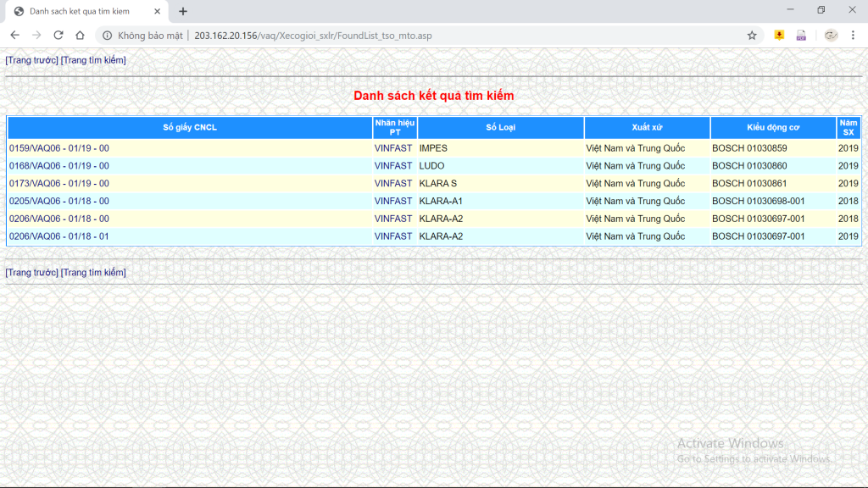This screenshot has width=868, height=488.
Task: Open certificate 0173/VAQ06 - 01/19 - 00
Action: click(58, 184)
